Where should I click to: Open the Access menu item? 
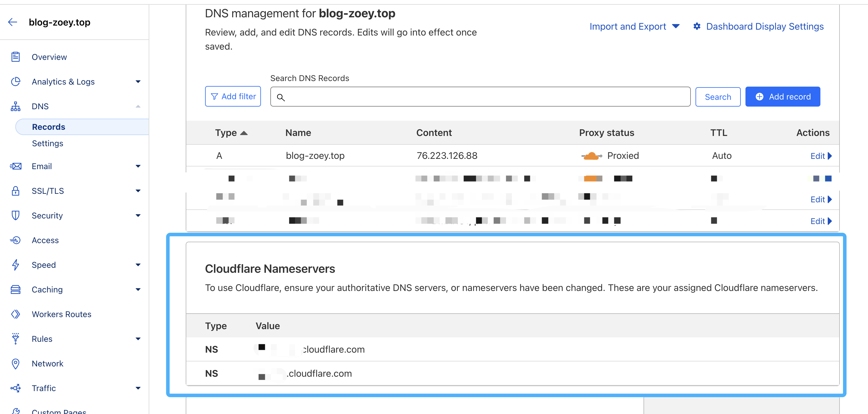click(x=45, y=240)
